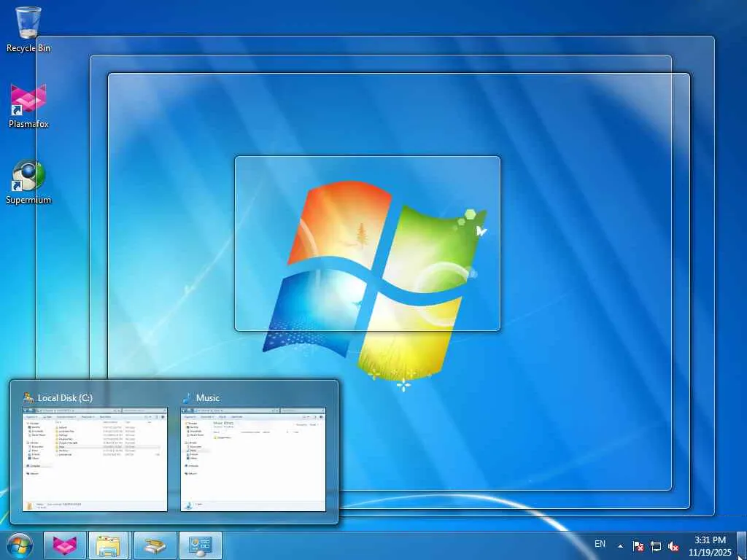Open the Control Panel taskbar button
747x560 pixels.
click(x=200, y=545)
